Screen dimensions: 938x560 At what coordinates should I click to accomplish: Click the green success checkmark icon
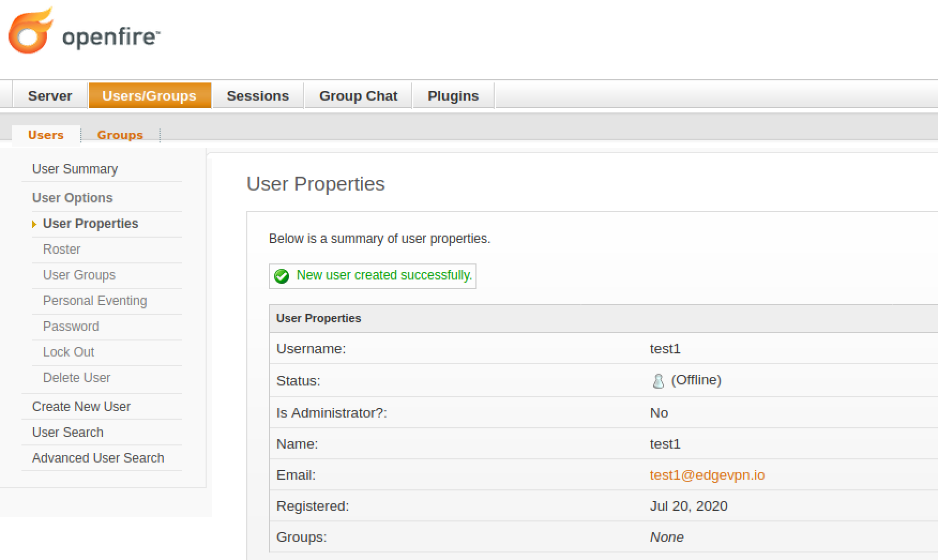tap(282, 276)
